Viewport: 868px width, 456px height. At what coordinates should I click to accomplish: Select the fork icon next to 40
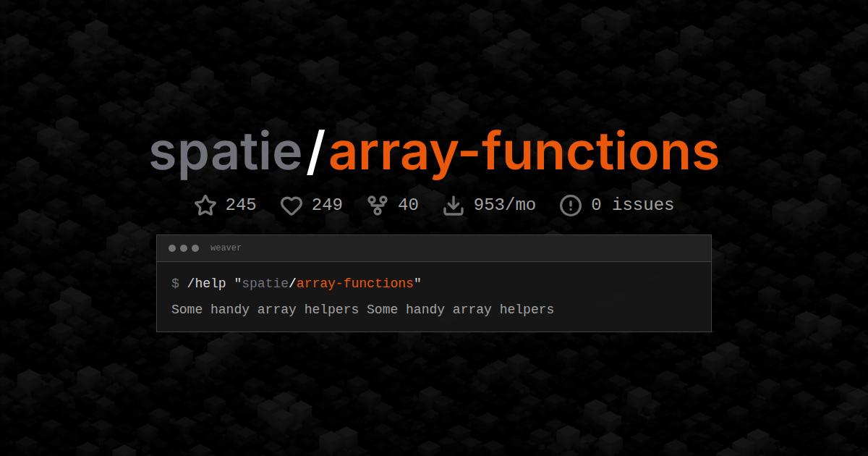[377, 205]
